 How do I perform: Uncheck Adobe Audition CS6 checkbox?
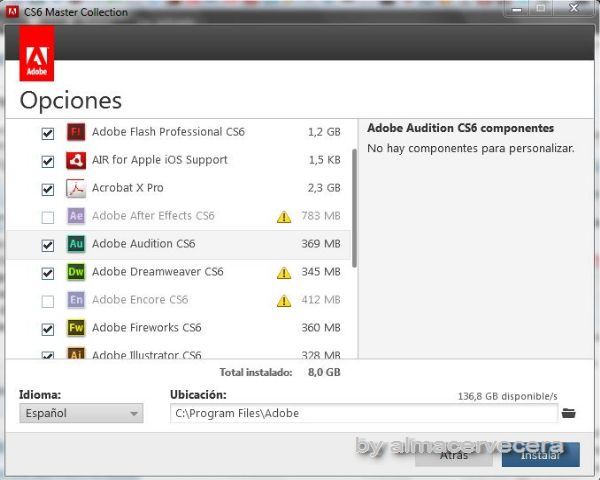pos(48,245)
